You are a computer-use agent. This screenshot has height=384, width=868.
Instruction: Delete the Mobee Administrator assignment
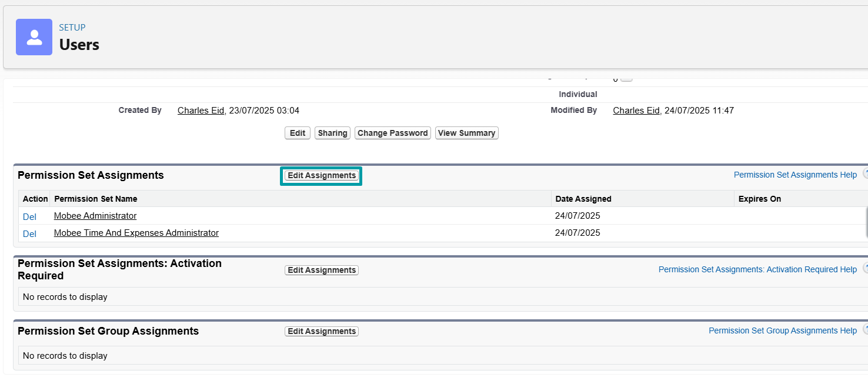(29, 216)
